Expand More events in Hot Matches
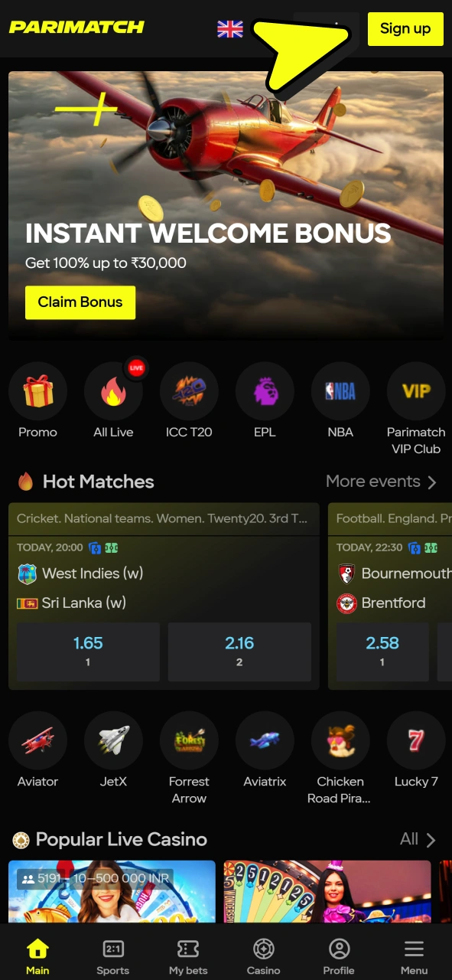The image size is (452, 980). pos(381,482)
